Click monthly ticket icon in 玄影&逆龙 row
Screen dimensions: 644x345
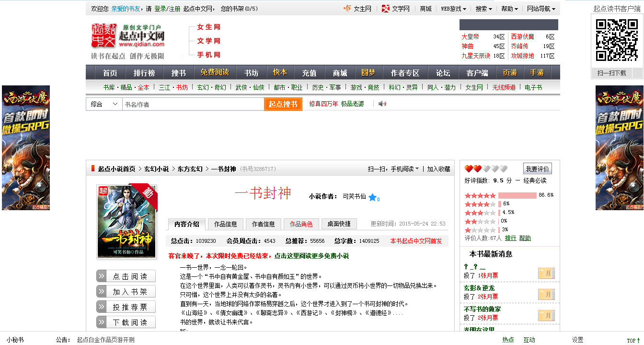(x=546, y=295)
